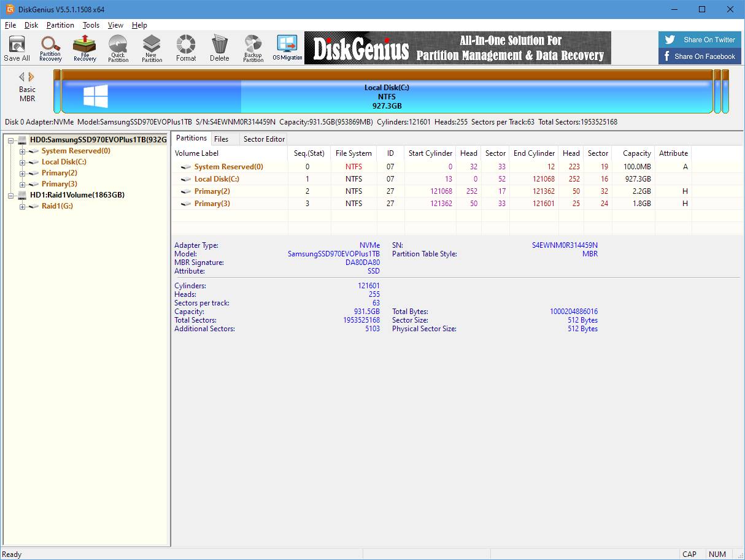Open the Partition menu

[x=60, y=25]
